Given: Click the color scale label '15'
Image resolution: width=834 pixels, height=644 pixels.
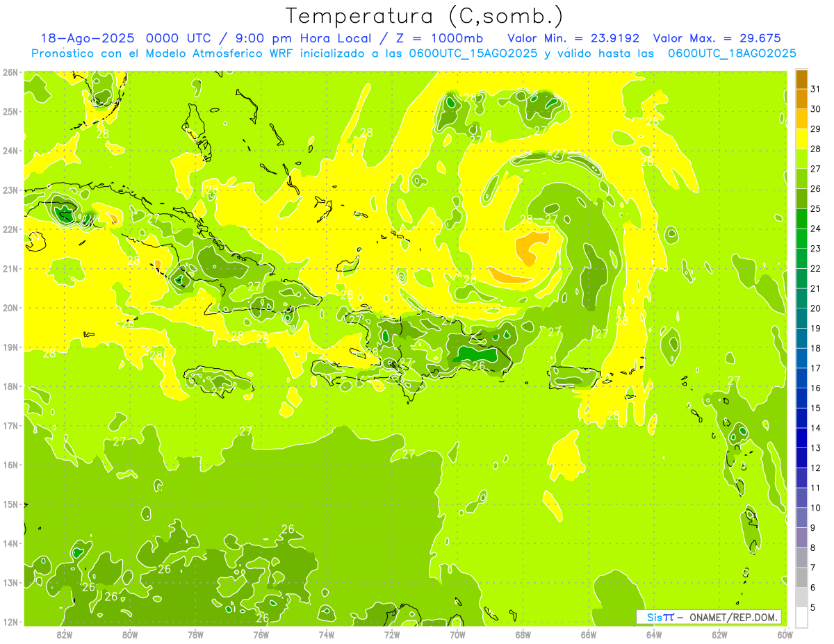Looking at the screenshot, I should click(x=815, y=408).
